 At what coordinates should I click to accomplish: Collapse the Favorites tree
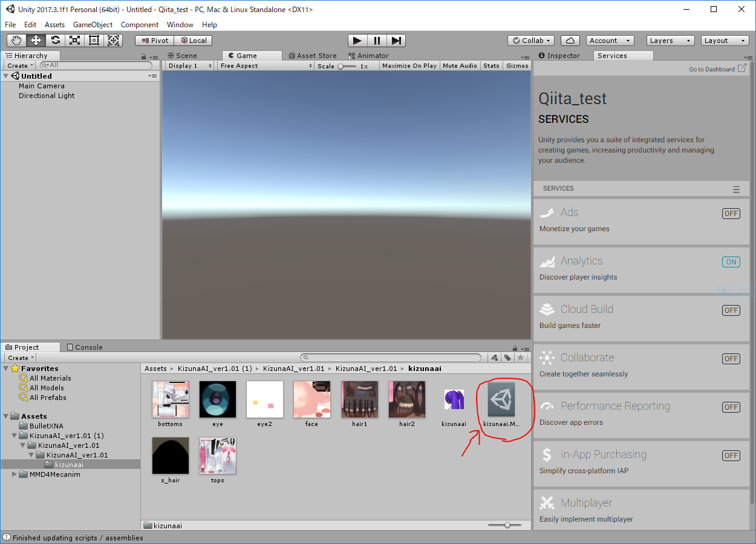[x=6, y=369]
